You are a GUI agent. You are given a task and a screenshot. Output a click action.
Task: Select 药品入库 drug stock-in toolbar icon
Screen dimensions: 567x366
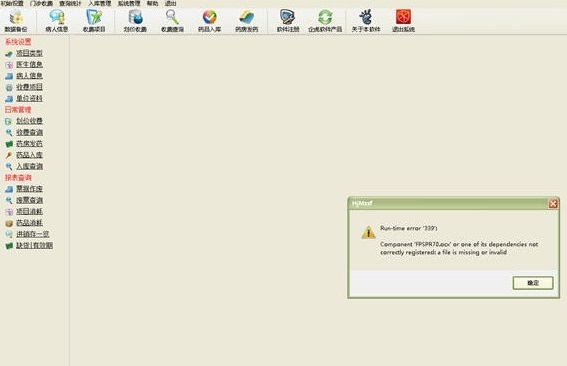tap(210, 21)
